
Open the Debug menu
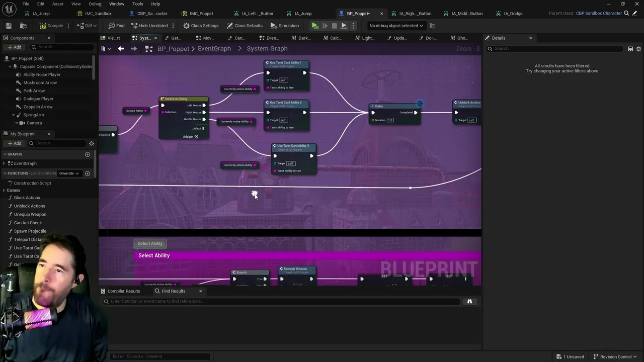click(95, 4)
